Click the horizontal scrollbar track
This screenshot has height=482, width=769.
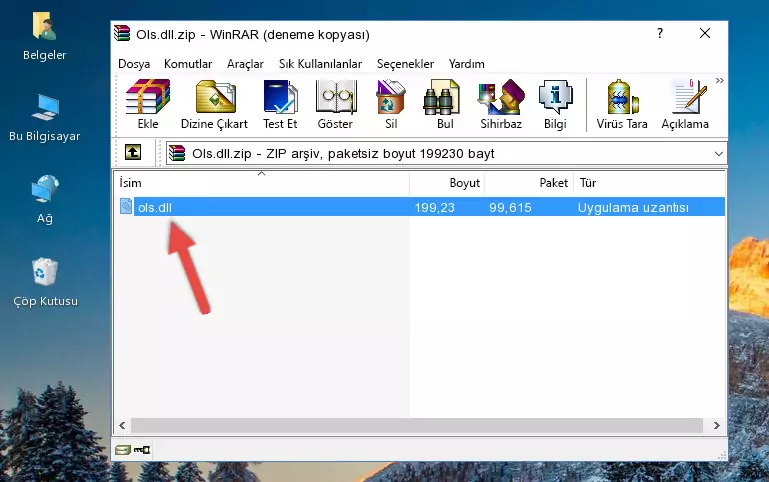click(x=417, y=425)
